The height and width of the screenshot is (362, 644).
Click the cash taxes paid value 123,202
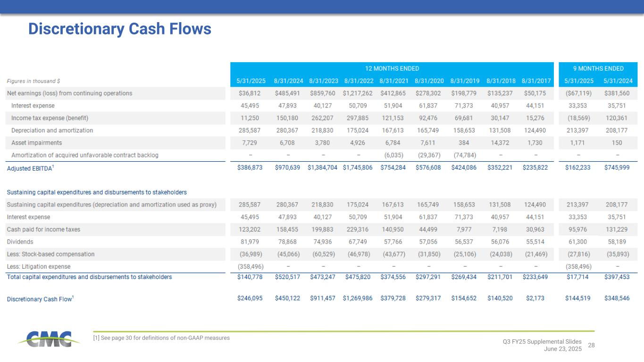click(251, 230)
